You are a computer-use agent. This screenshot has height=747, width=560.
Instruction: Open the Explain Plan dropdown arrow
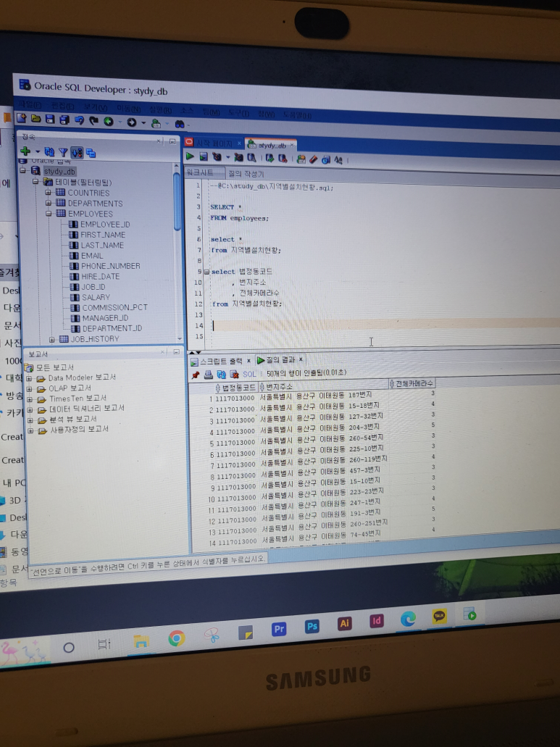(228, 157)
